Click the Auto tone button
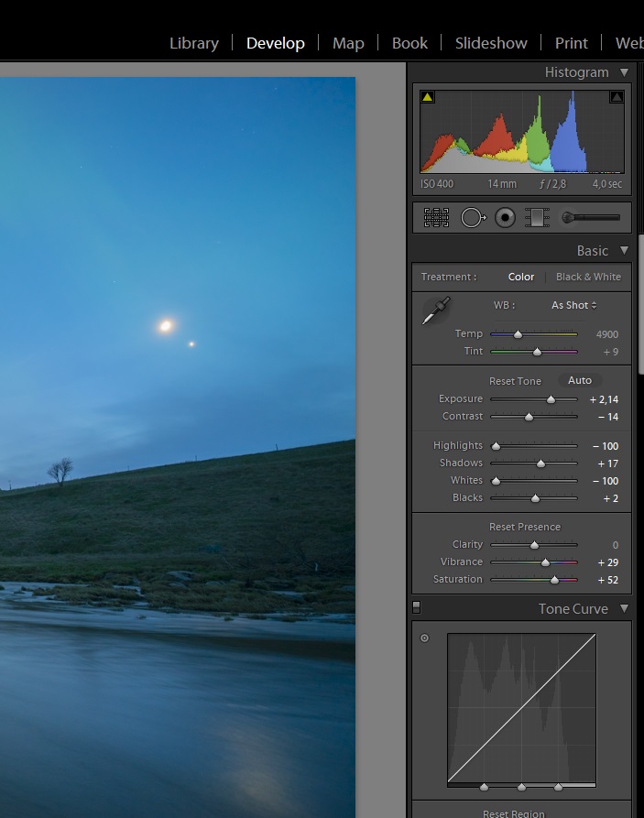Image resolution: width=644 pixels, height=818 pixels. [x=580, y=380]
